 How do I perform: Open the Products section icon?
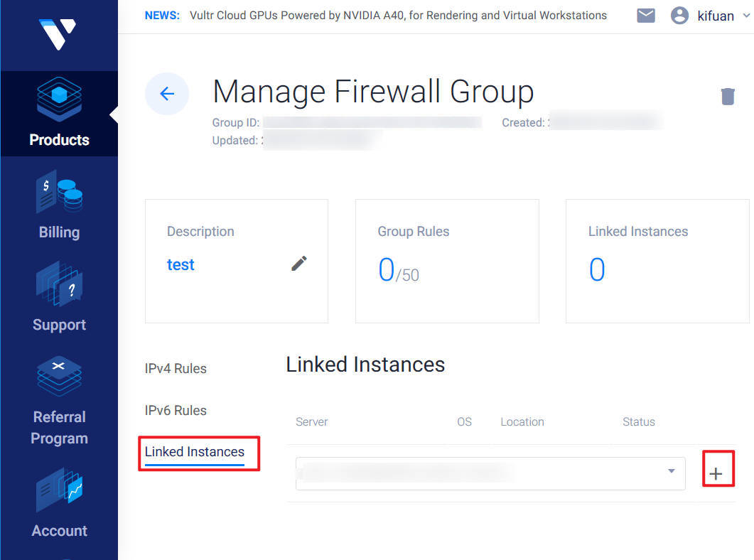(59, 99)
